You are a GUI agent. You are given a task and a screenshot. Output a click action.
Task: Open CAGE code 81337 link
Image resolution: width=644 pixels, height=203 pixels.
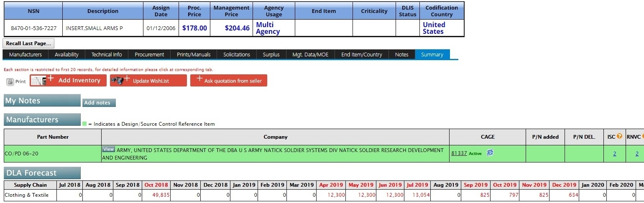pos(459,153)
